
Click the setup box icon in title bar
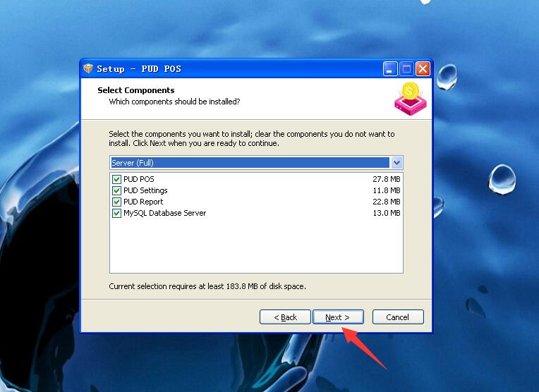point(88,68)
